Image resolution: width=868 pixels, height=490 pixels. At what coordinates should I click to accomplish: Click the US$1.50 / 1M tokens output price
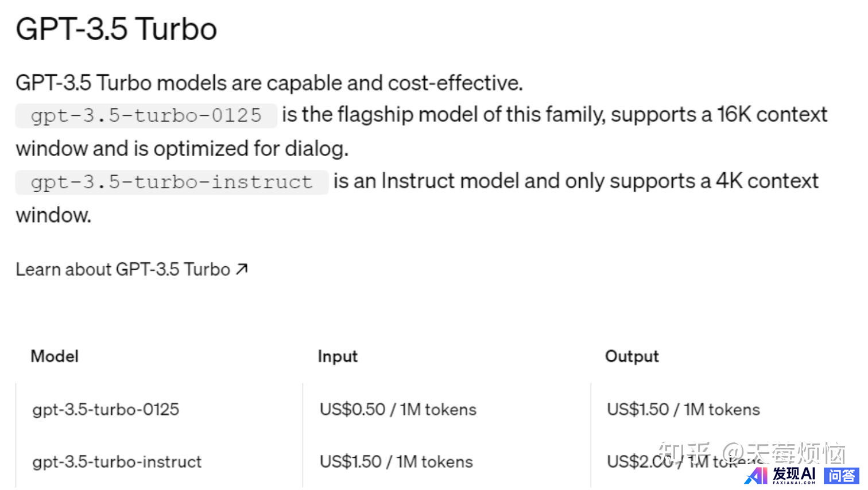pos(683,410)
